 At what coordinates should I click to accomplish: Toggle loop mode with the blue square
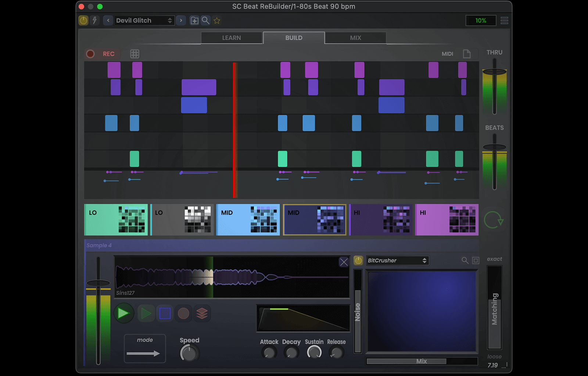(x=165, y=313)
